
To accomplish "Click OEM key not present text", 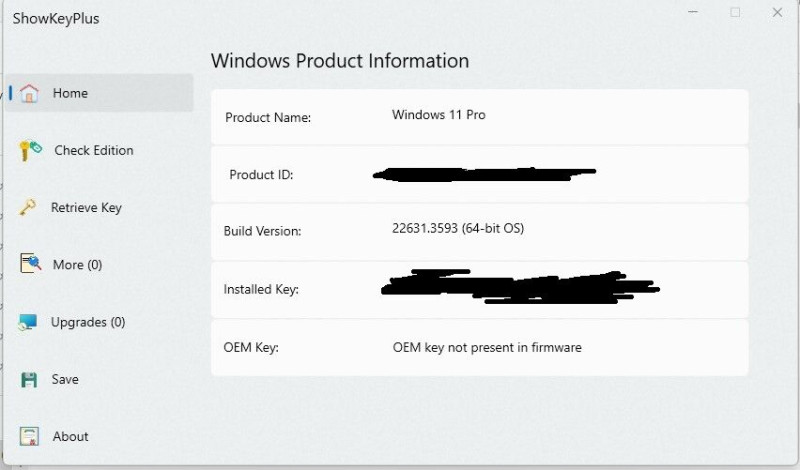I will tap(486, 348).
